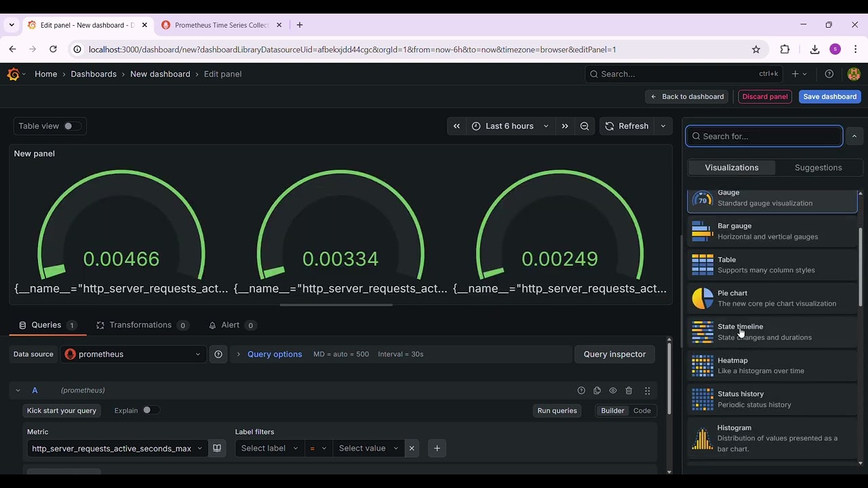Shift time range backward
The width and height of the screenshot is (868, 488).
point(456,126)
